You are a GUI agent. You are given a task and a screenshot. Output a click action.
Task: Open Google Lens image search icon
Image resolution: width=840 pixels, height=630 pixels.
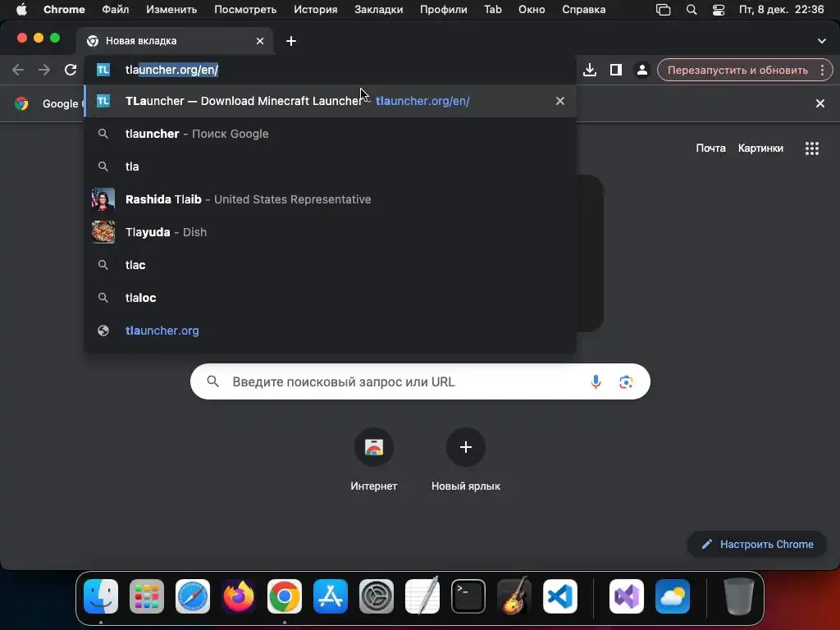pos(626,381)
